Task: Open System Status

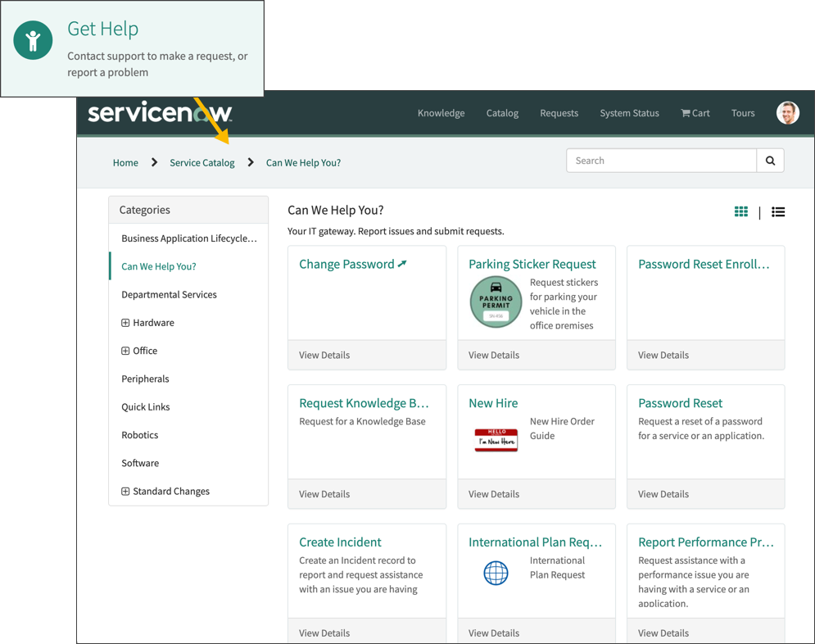Action: tap(629, 113)
